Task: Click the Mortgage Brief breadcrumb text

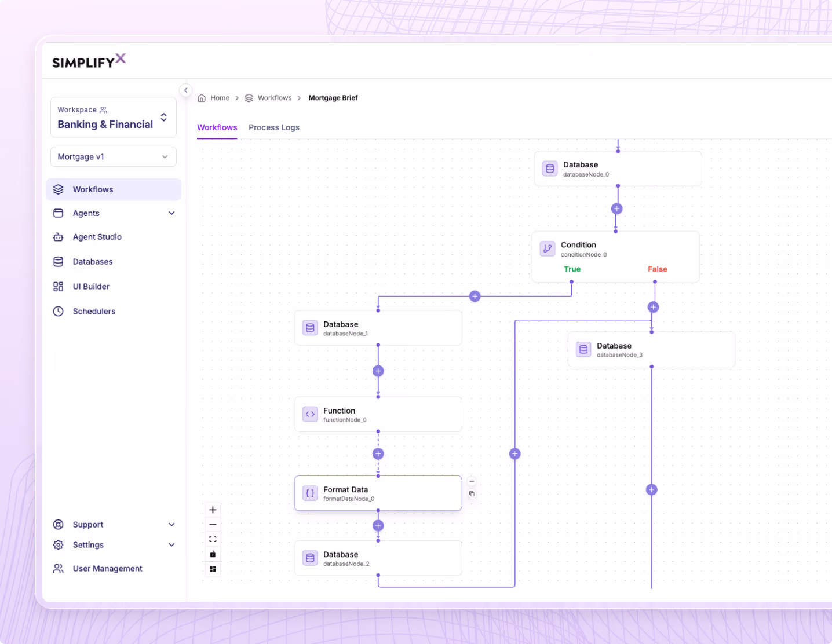Action: point(333,98)
